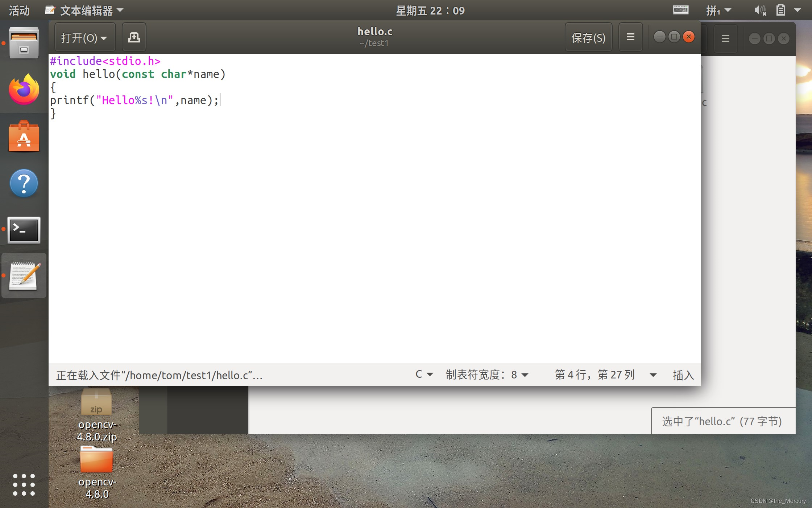Open the C language selector dropdown
Screen dimensions: 812x508
tap(424, 374)
